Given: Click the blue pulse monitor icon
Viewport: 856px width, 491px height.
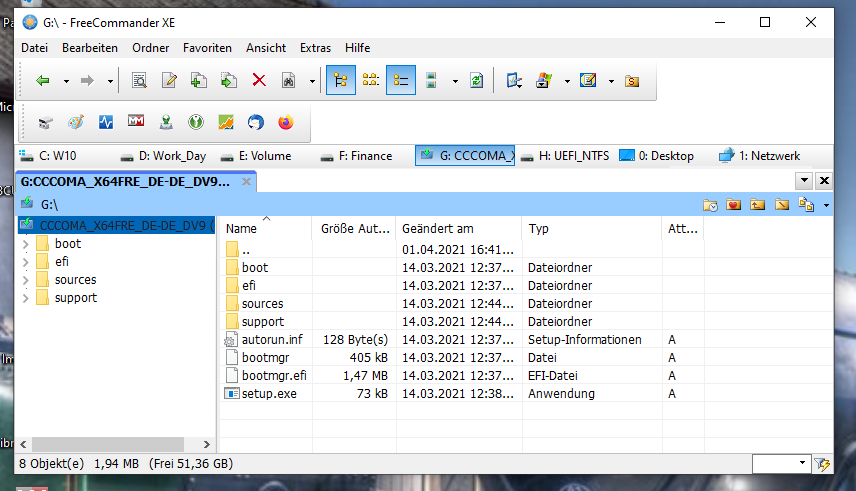Looking at the screenshot, I should coord(106,122).
